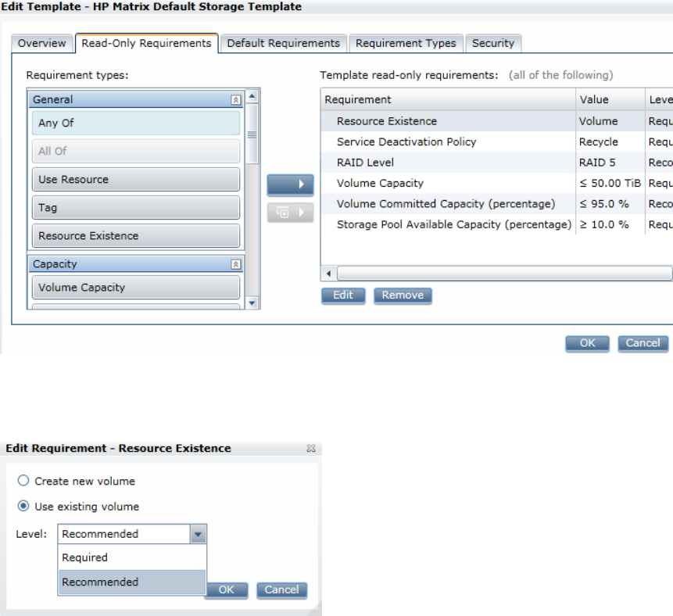Close the Edit Requirement dialog
The image size is (673, 616).
point(311,448)
